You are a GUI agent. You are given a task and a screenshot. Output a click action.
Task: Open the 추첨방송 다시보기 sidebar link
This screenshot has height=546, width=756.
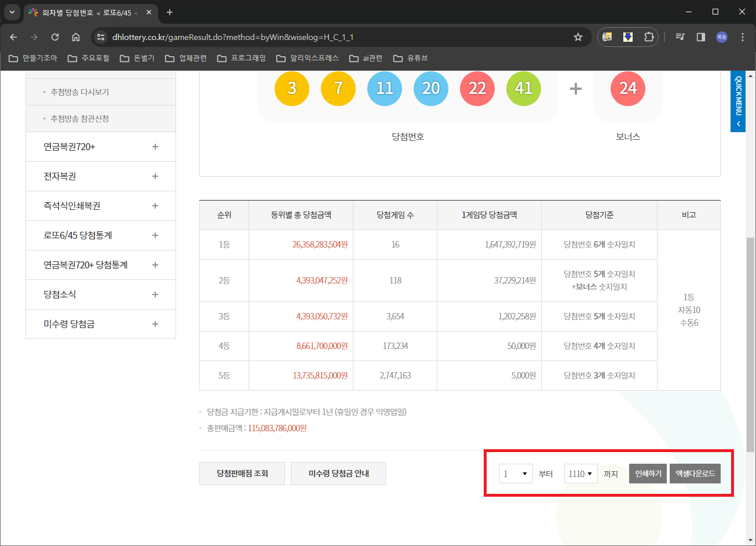(x=80, y=92)
